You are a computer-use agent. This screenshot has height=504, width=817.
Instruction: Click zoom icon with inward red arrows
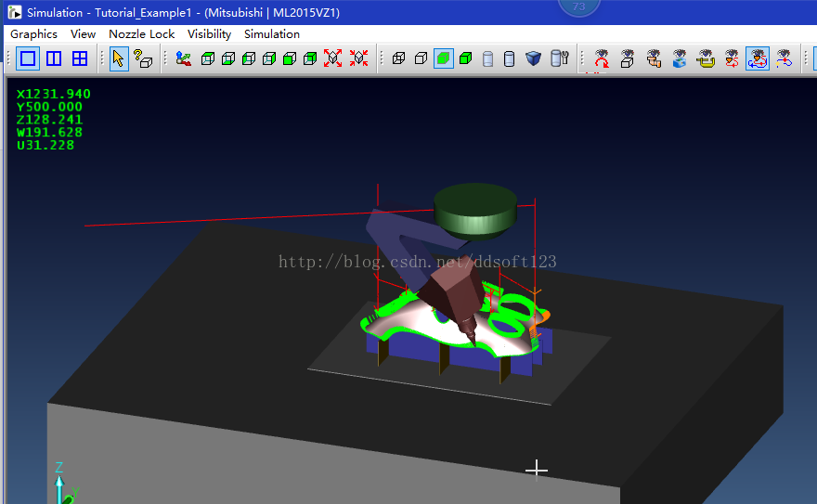[x=359, y=58]
